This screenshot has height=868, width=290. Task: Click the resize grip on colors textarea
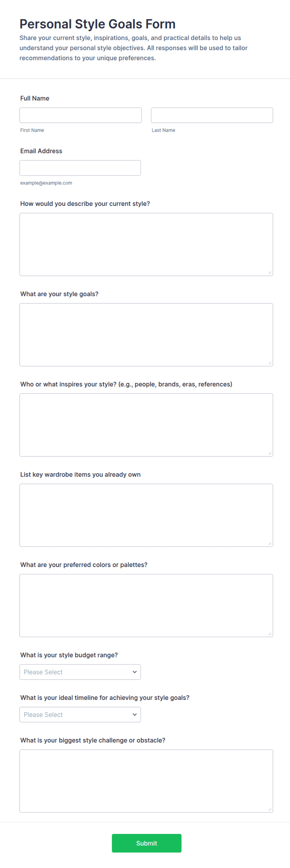270,634
